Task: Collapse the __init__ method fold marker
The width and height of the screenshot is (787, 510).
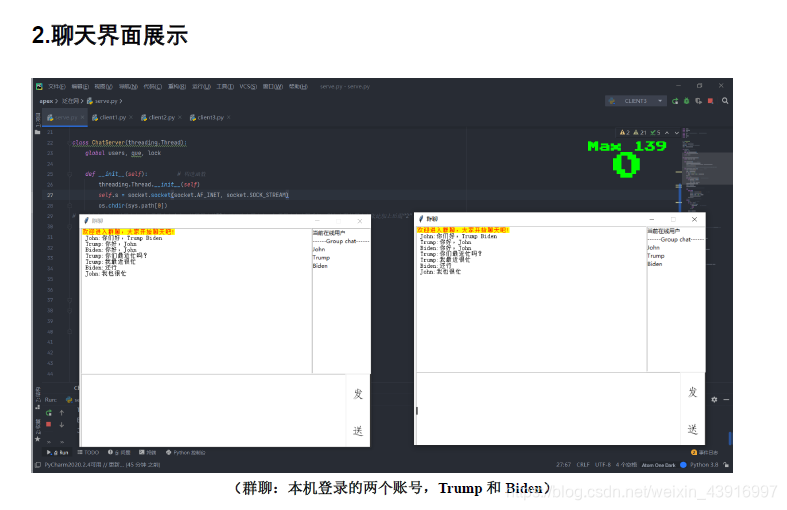Action: click(70, 174)
